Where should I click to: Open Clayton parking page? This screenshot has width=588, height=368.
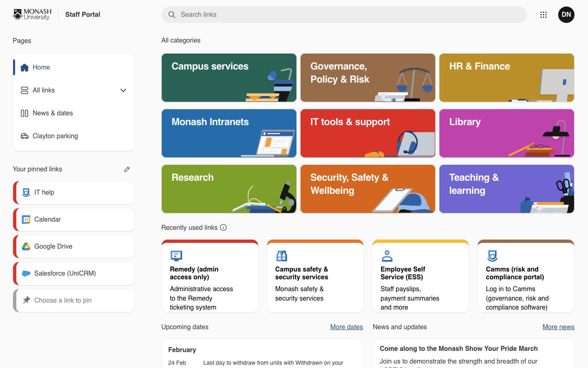coord(74,136)
